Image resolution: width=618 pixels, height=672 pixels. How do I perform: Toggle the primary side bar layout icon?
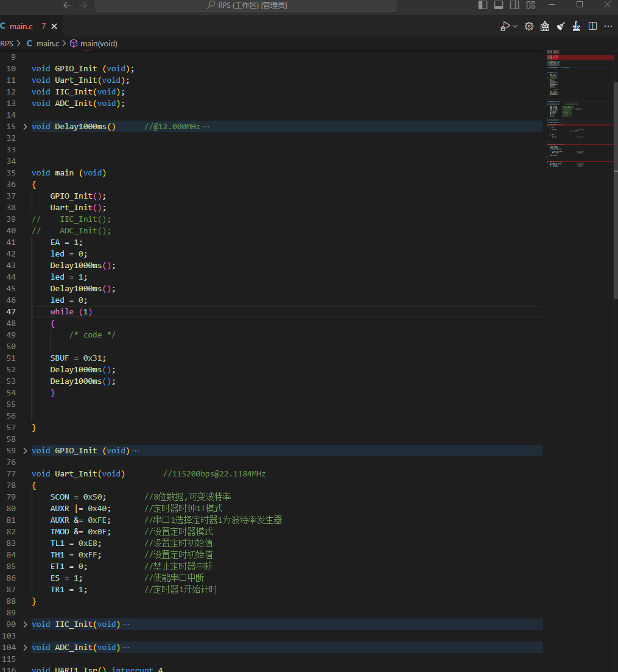click(x=483, y=5)
